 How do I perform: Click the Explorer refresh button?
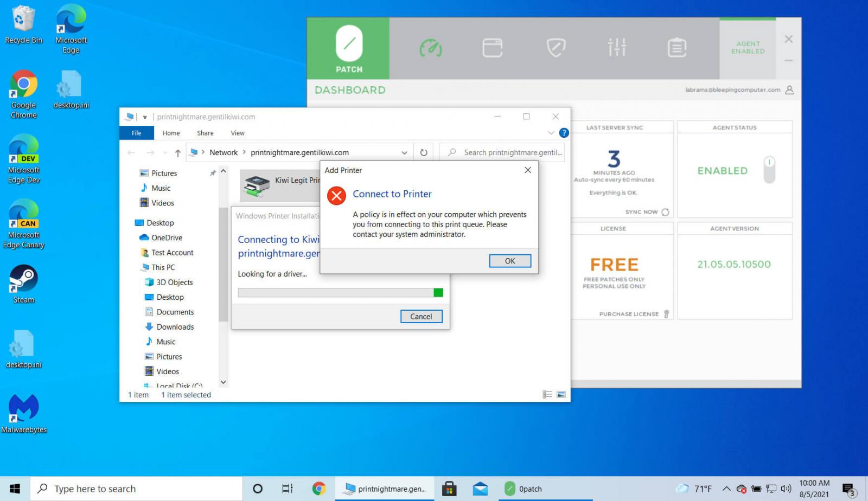(x=424, y=153)
